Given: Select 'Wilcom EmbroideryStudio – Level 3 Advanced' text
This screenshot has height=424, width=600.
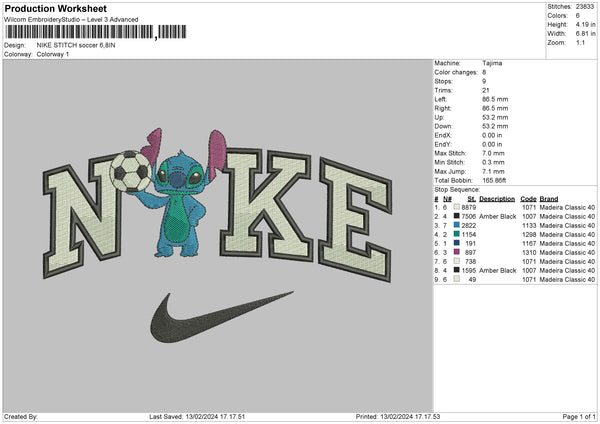Looking at the screenshot, I should [71, 20].
